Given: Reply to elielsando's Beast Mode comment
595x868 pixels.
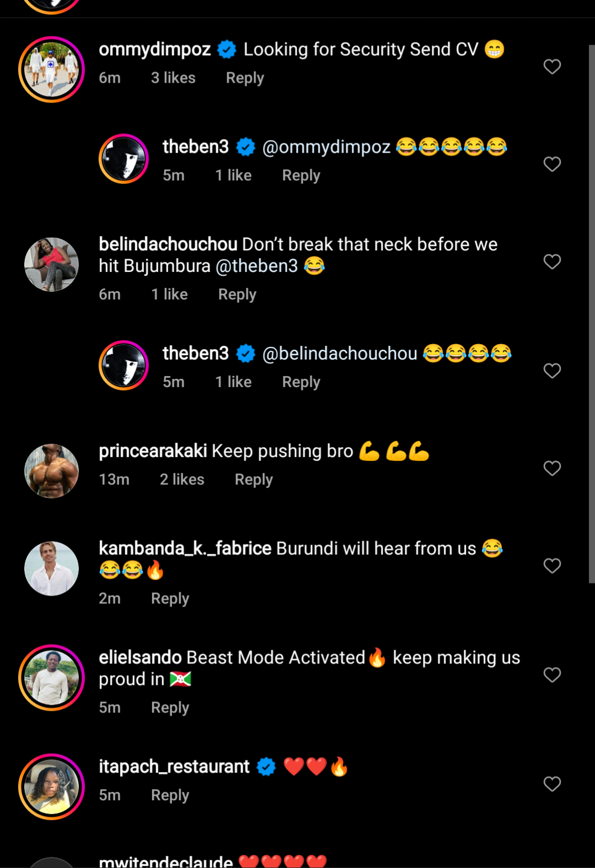Looking at the screenshot, I should [170, 708].
